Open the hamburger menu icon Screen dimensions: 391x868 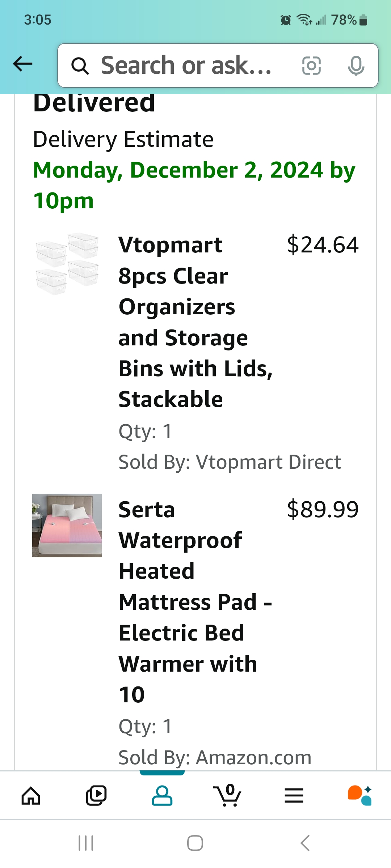click(x=294, y=796)
